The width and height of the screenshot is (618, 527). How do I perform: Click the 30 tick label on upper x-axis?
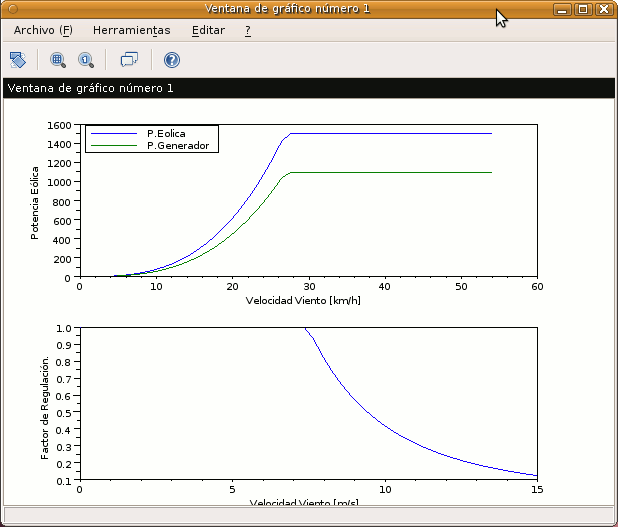309,287
